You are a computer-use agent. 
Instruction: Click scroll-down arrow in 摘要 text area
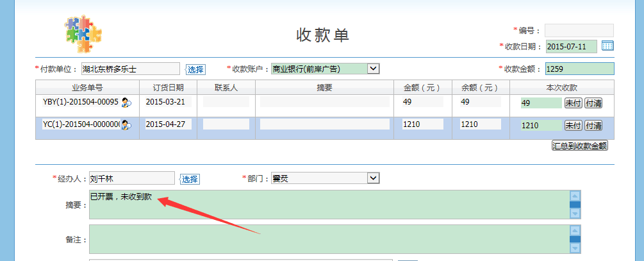coord(575,213)
